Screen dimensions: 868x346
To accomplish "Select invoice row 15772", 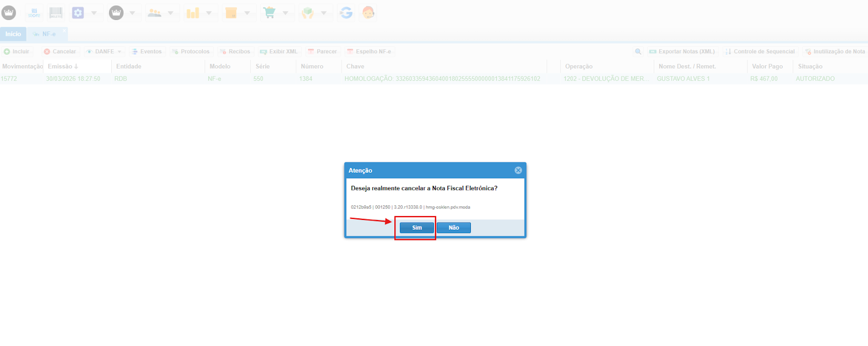I will 9,79.
